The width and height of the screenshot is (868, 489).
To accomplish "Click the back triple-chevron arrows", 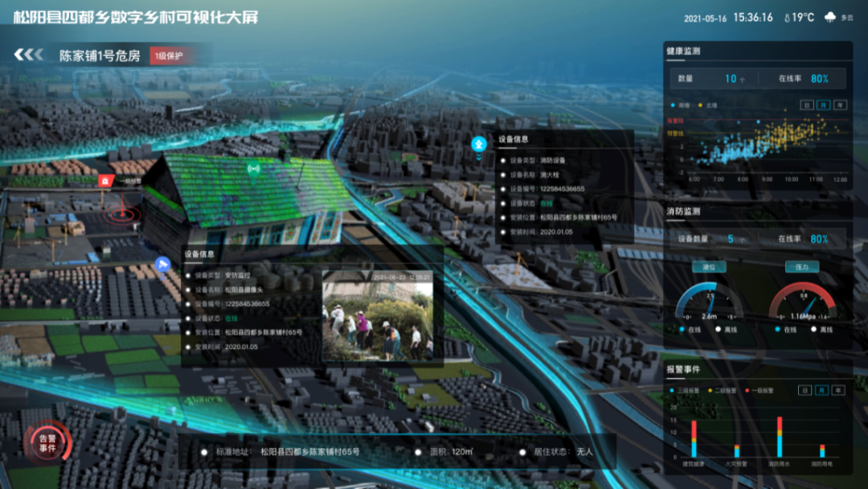I will (x=29, y=55).
